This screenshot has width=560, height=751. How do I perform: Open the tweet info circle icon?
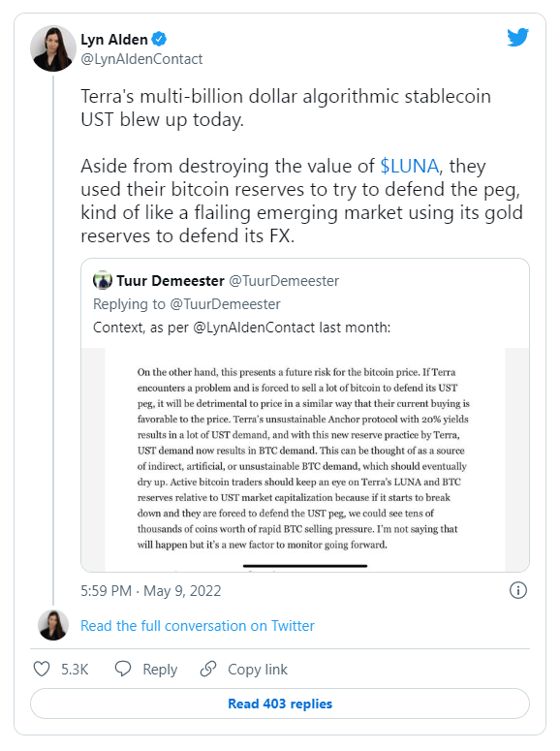(x=517, y=590)
